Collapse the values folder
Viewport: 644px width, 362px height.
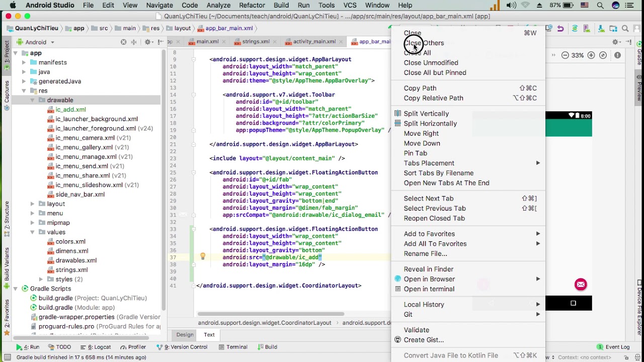[32, 232]
